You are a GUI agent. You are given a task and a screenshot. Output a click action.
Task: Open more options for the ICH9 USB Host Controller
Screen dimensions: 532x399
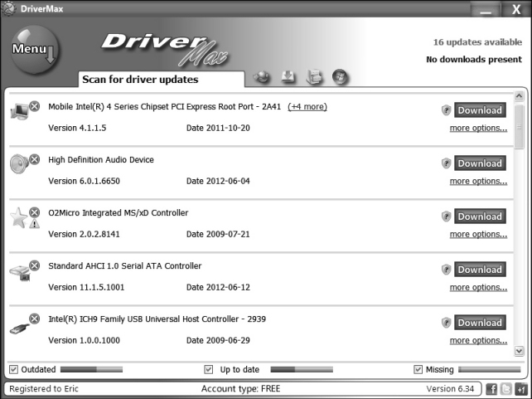pyautogui.click(x=478, y=341)
